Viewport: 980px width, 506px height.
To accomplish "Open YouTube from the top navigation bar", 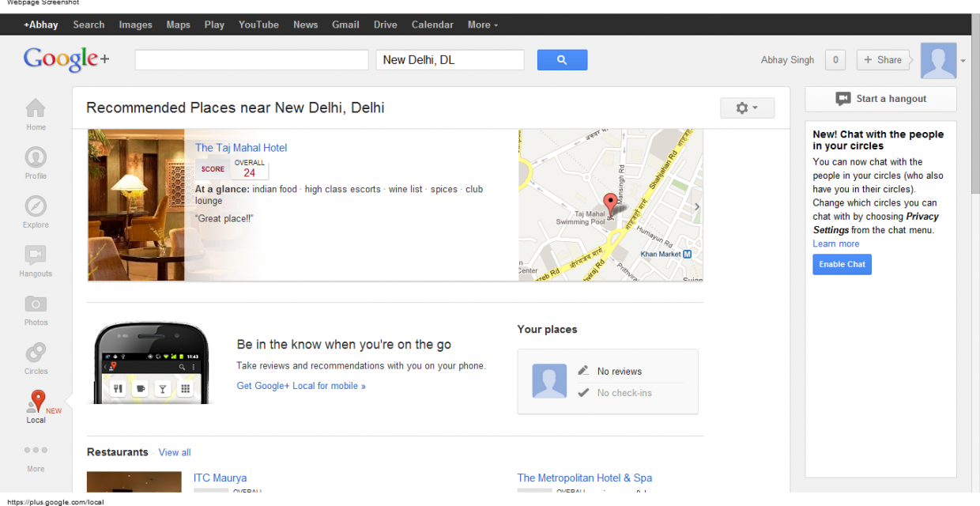I will click(x=258, y=25).
